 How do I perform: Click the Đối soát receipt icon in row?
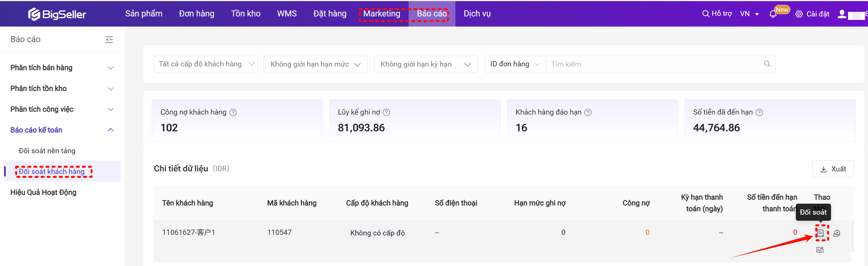pos(820,233)
